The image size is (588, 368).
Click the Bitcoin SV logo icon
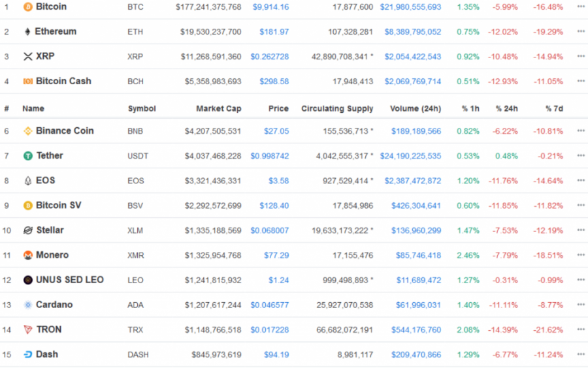(27, 206)
